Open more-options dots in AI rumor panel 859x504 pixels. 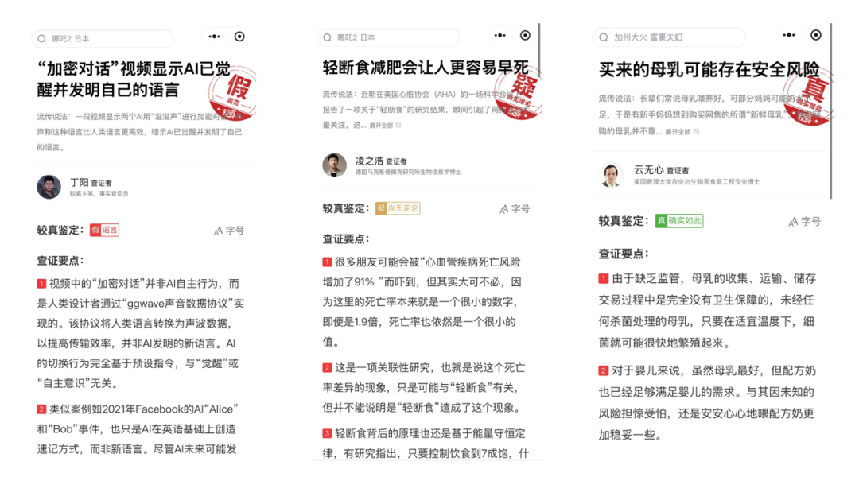click(x=214, y=37)
